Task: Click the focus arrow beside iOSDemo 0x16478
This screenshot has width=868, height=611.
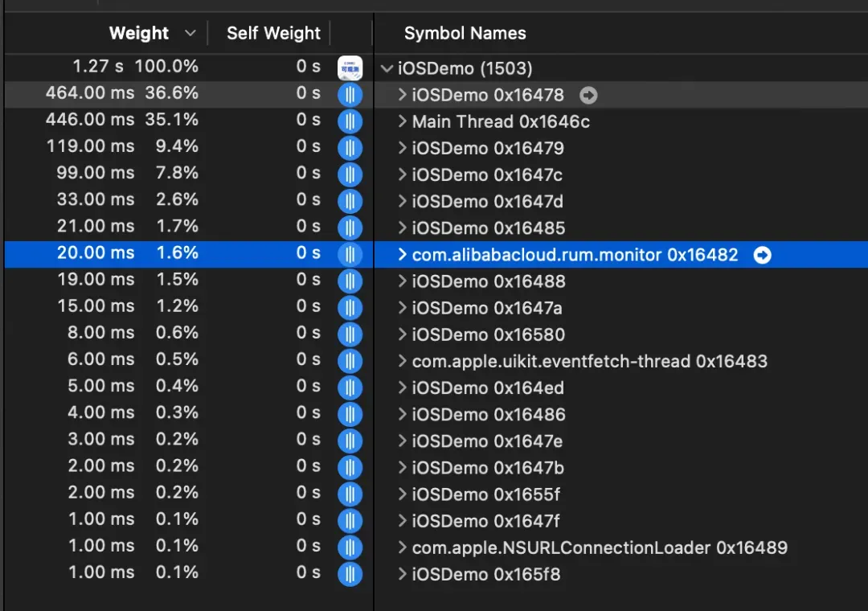Action: point(588,96)
